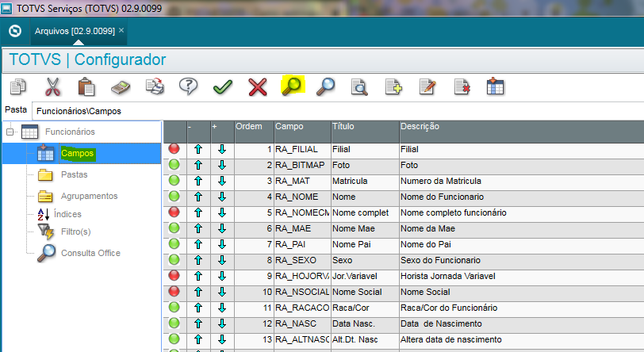Select the RA_NOME field cell
644x352 pixels.
tap(302, 197)
